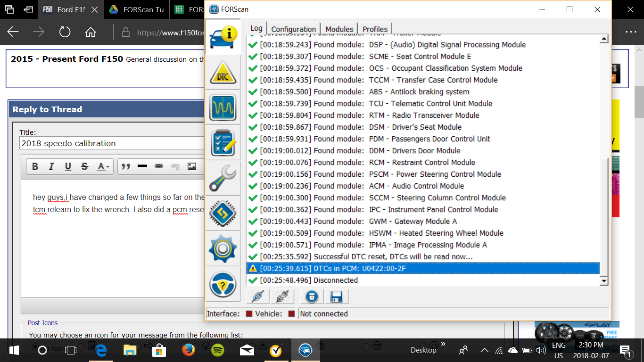The width and height of the screenshot is (644, 362).
Task: Apply Bold formatting in forum editor
Action: (35, 166)
